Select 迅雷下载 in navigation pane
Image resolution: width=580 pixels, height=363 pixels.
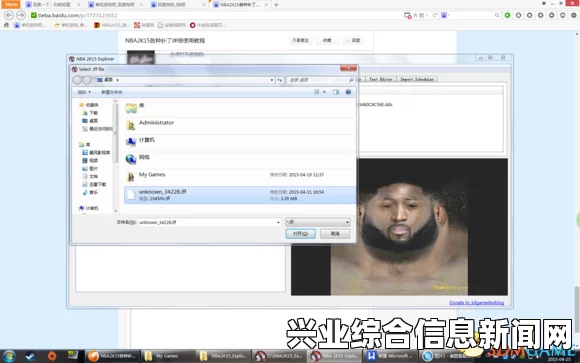(x=94, y=184)
